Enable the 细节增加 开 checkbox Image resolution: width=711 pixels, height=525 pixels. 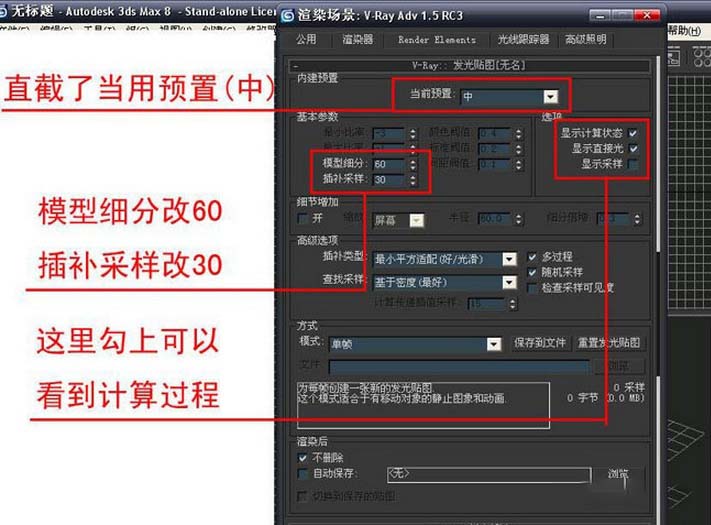pos(302,219)
